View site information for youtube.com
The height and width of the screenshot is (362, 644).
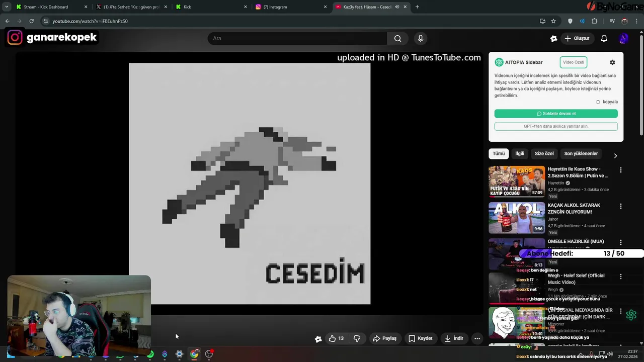(x=46, y=21)
